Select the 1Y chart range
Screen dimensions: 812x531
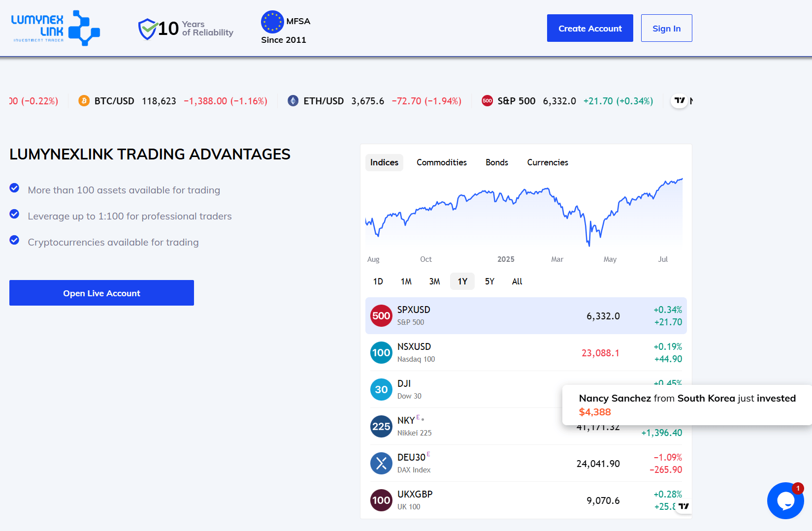pyautogui.click(x=462, y=281)
